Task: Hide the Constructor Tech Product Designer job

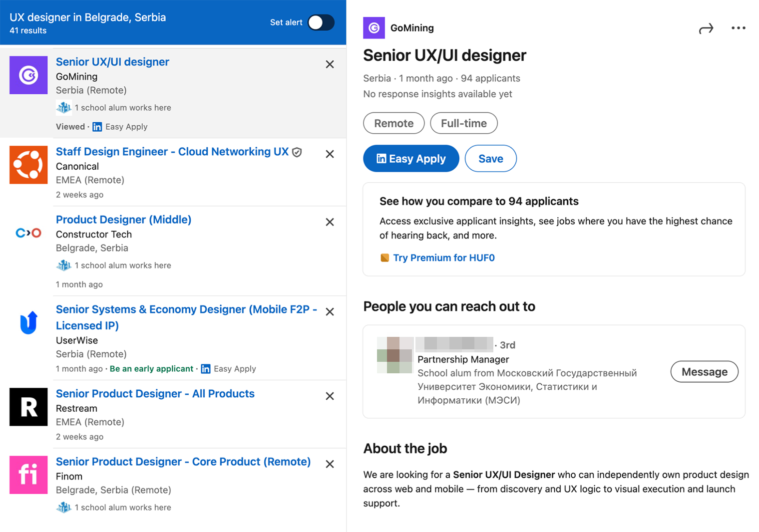Action: pyautogui.click(x=330, y=222)
